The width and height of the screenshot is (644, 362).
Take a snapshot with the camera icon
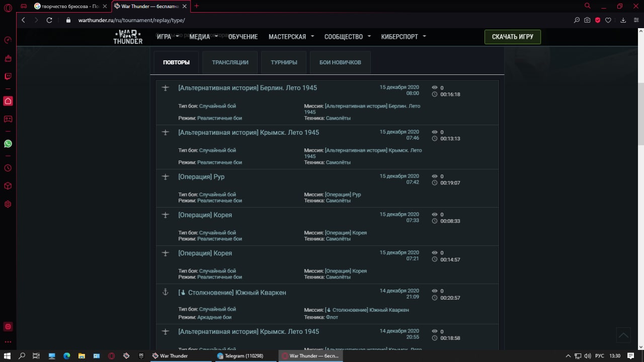click(587, 20)
